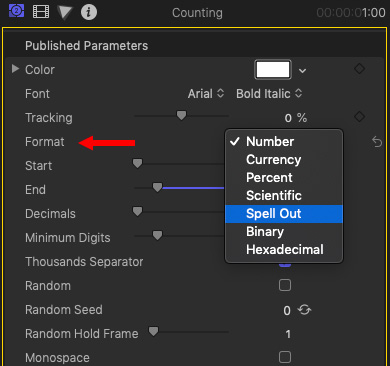Select Currency in Format menu
This screenshot has width=390, height=366.
(284, 160)
